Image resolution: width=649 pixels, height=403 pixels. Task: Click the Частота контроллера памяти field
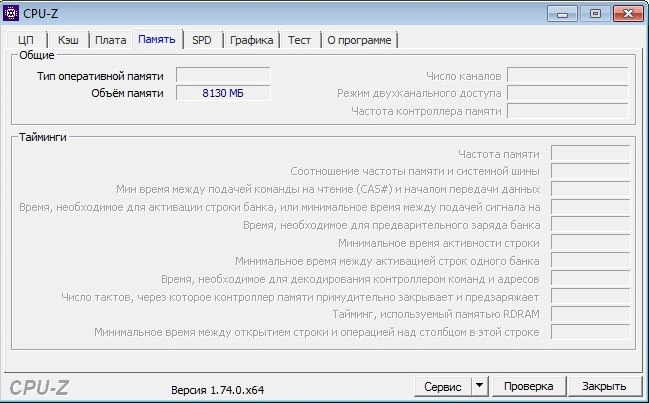coord(567,111)
